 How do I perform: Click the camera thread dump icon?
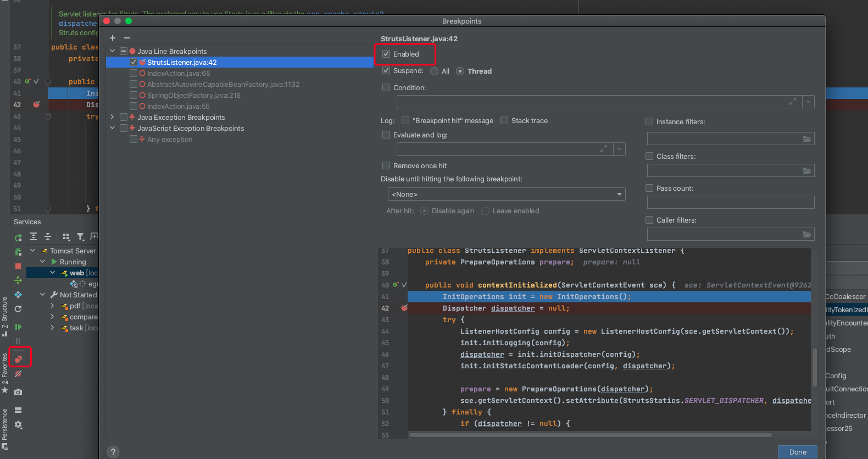coord(18,392)
